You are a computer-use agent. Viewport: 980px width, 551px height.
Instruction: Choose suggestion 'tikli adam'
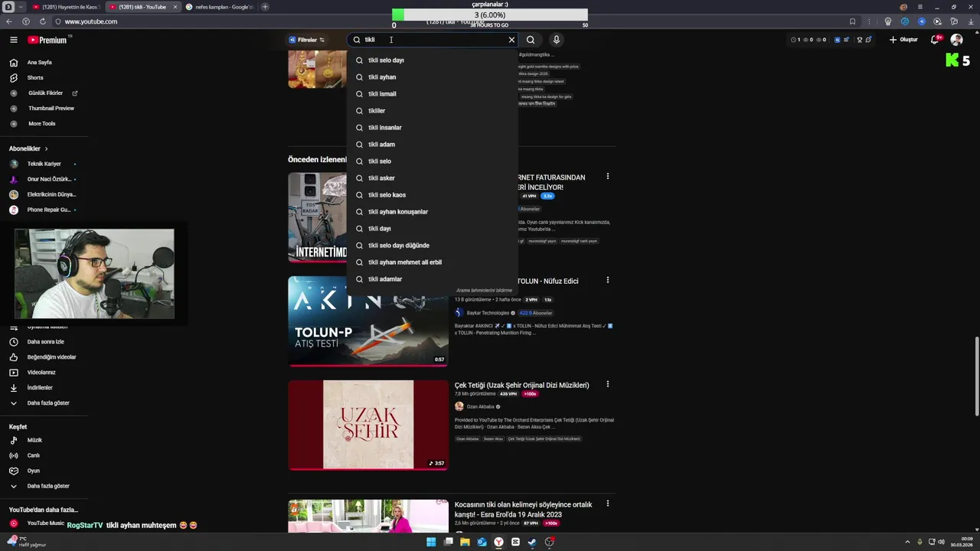(433, 145)
